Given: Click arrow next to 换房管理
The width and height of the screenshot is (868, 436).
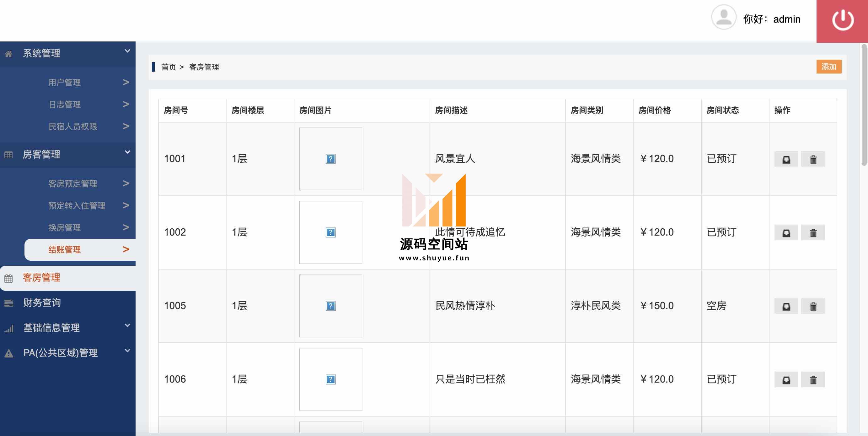Looking at the screenshot, I should pos(126,227).
